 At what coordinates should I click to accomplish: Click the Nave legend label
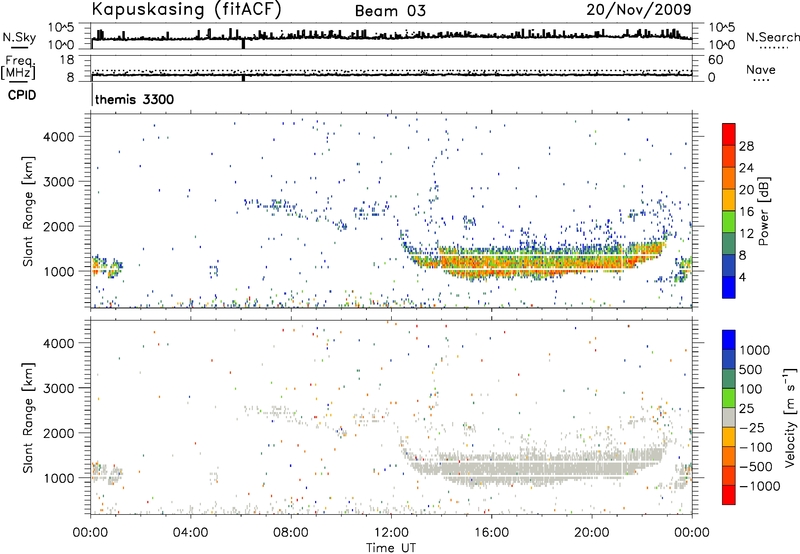[761, 69]
